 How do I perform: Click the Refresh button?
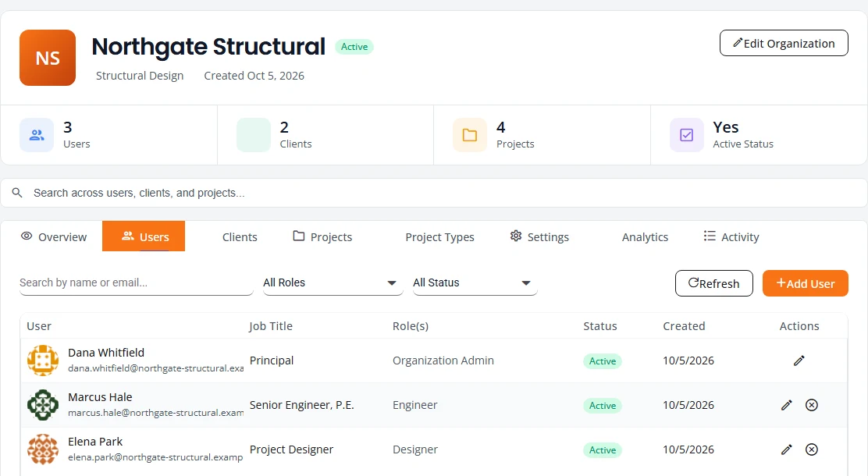(x=714, y=283)
